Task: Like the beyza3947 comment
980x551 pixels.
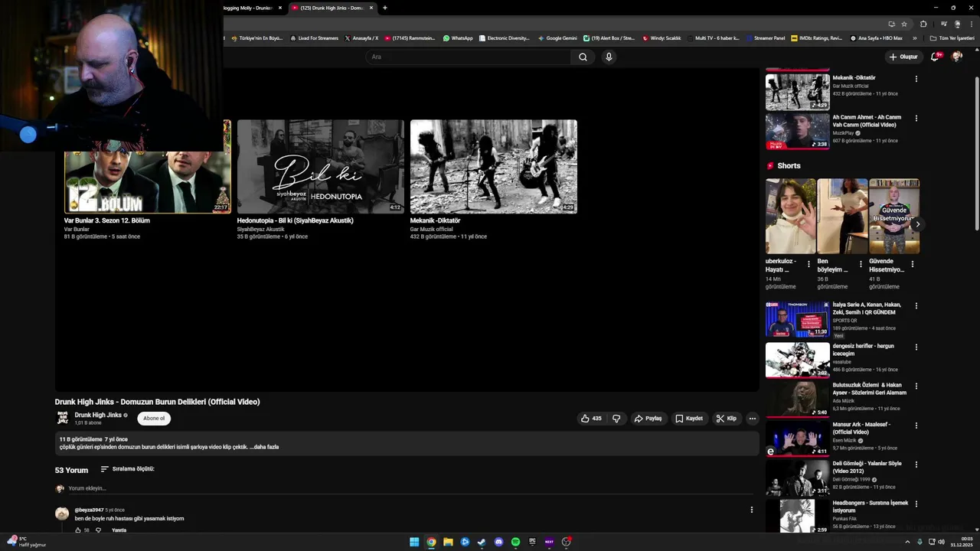Action: (78, 530)
